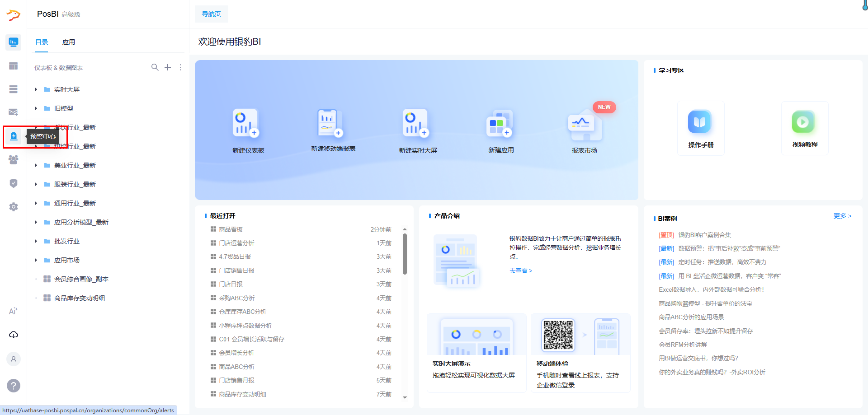Screen dimensions: 868x415
Task: Open the settings gear in the sidebar
Action: pyautogui.click(x=14, y=206)
